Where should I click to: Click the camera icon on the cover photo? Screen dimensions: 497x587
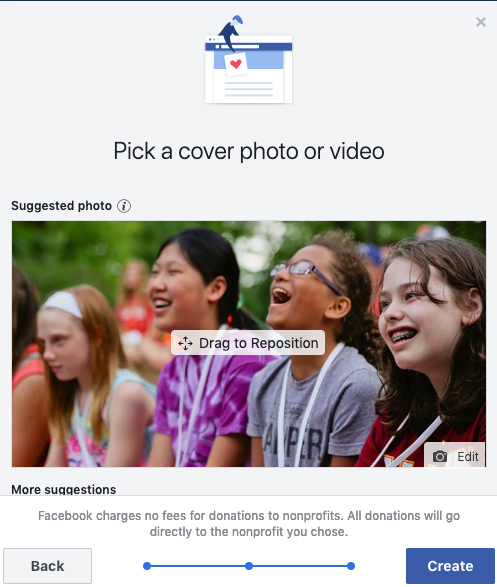coord(440,456)
